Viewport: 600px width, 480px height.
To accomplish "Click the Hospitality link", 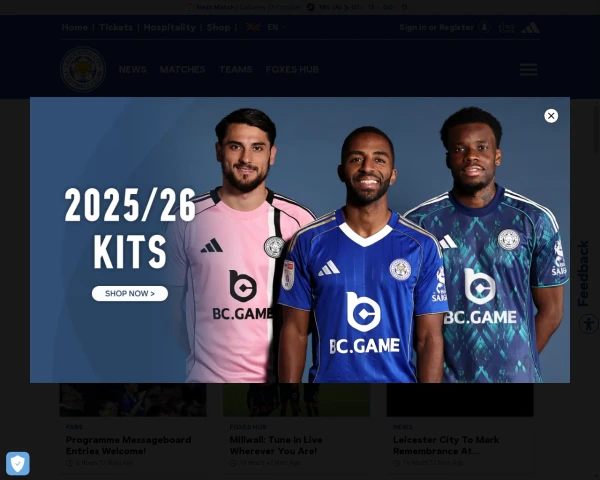I will [170, 27].
